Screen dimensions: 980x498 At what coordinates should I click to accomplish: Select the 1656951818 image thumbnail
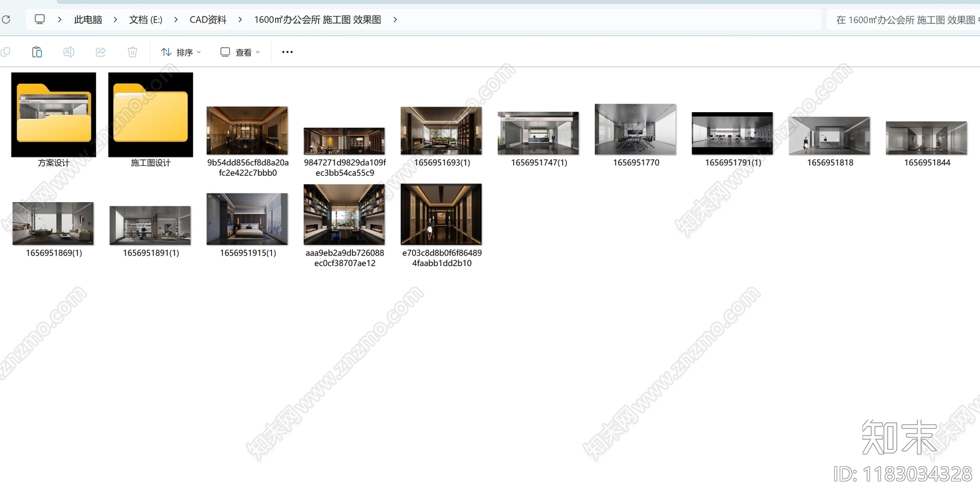pos(829,135)
